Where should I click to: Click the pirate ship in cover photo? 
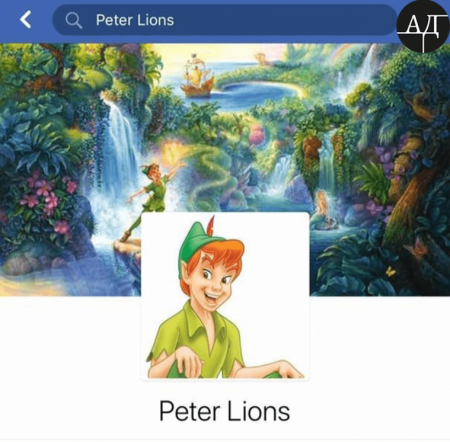tap(197, 77)
